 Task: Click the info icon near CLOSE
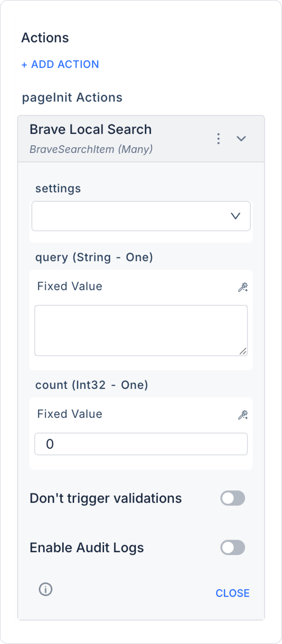(46, 589)
